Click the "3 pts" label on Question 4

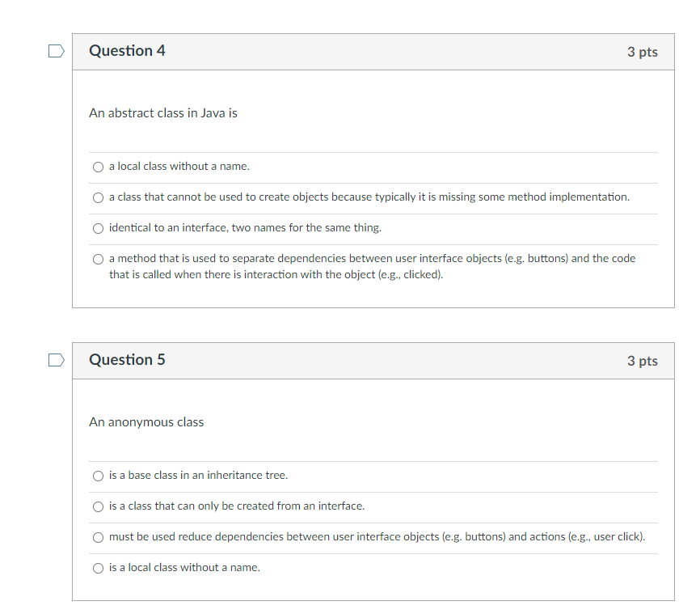(643, 50)
